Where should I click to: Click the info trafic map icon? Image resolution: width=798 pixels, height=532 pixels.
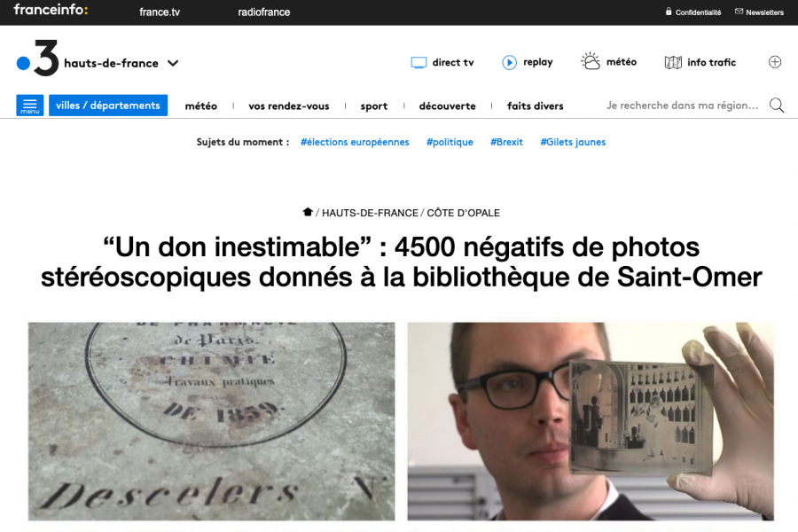pyautogui.click(x=673, y=63)
